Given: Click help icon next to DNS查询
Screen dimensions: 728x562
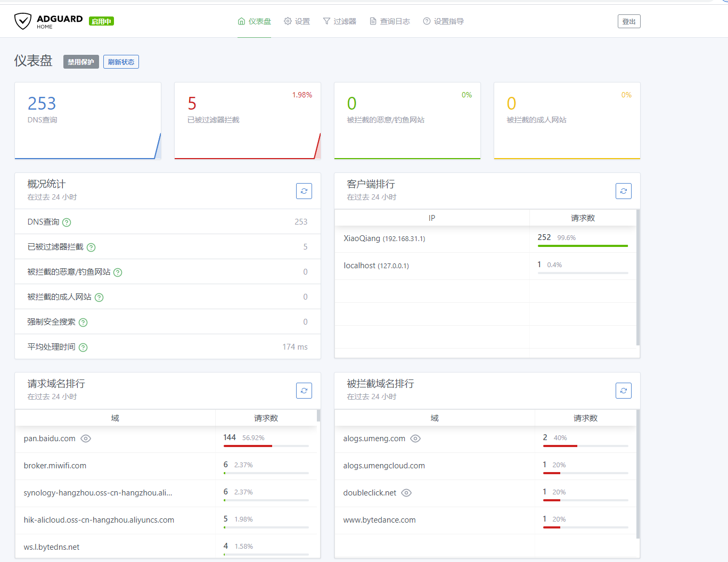Looking at the screenshot, I should (67, 222).
